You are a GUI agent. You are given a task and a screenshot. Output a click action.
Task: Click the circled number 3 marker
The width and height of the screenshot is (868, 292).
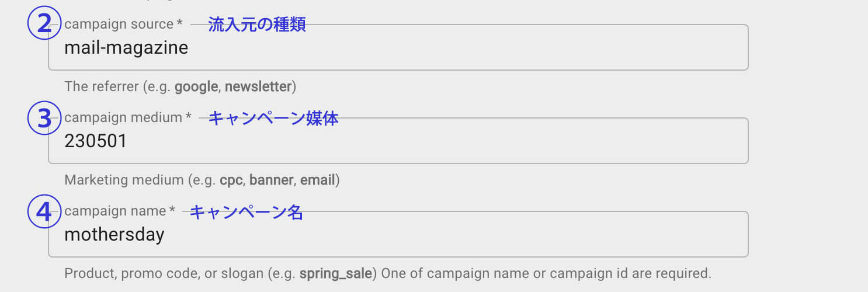44,118
